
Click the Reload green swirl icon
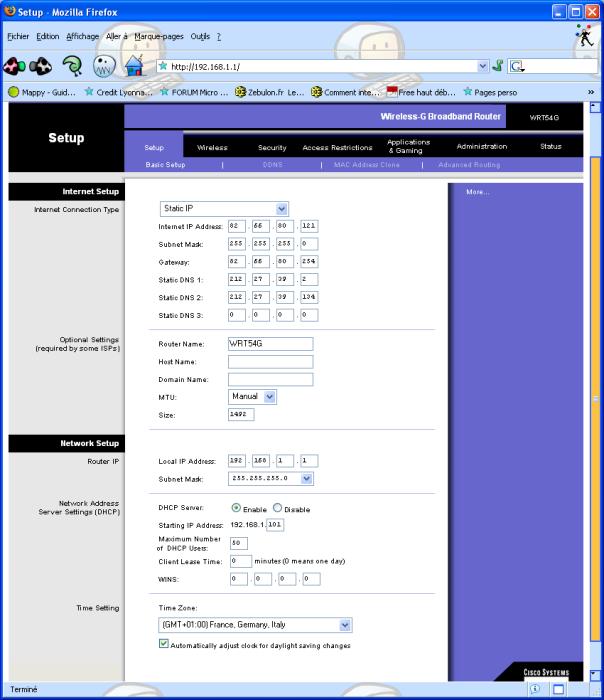coord(72,66)
